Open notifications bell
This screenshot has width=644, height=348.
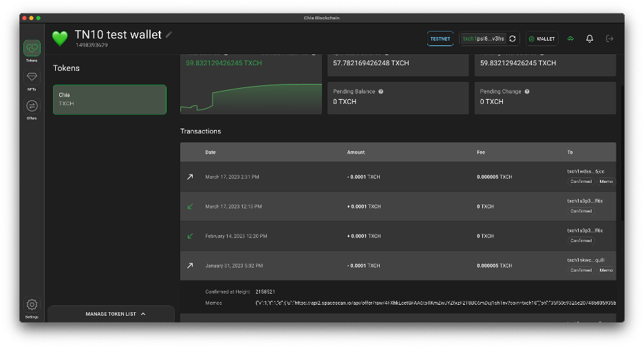tap(590, 39)
